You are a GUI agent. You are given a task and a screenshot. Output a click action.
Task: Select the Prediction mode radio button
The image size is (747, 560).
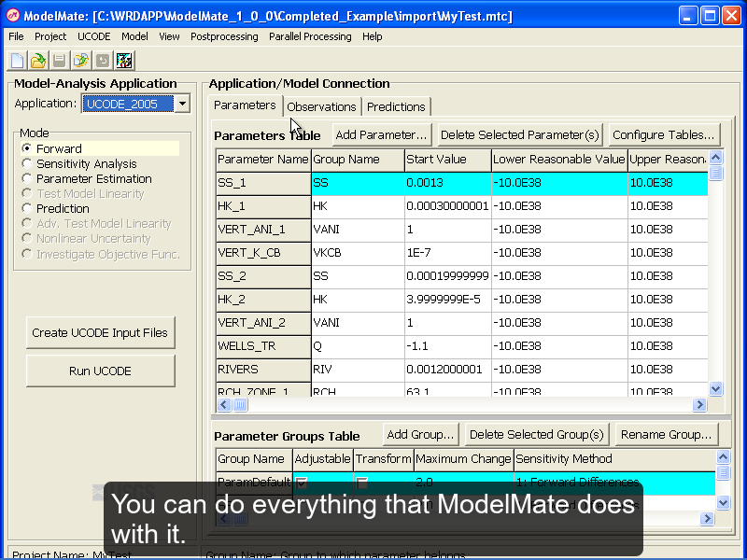pos(27,208)
